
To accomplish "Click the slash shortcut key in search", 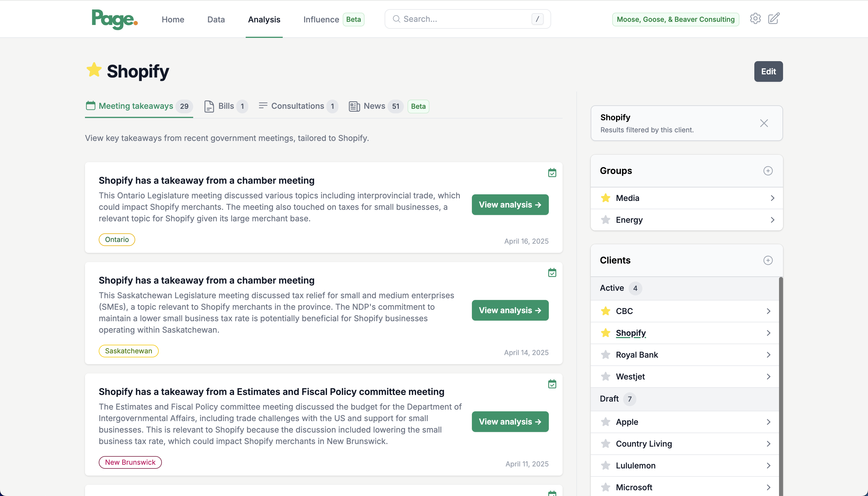I will click(x=537, y=19).
